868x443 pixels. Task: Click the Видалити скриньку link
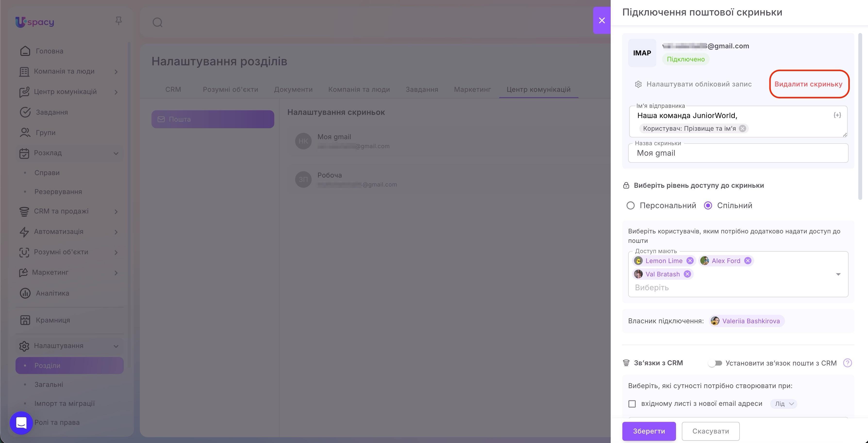(x=808, y=84)
